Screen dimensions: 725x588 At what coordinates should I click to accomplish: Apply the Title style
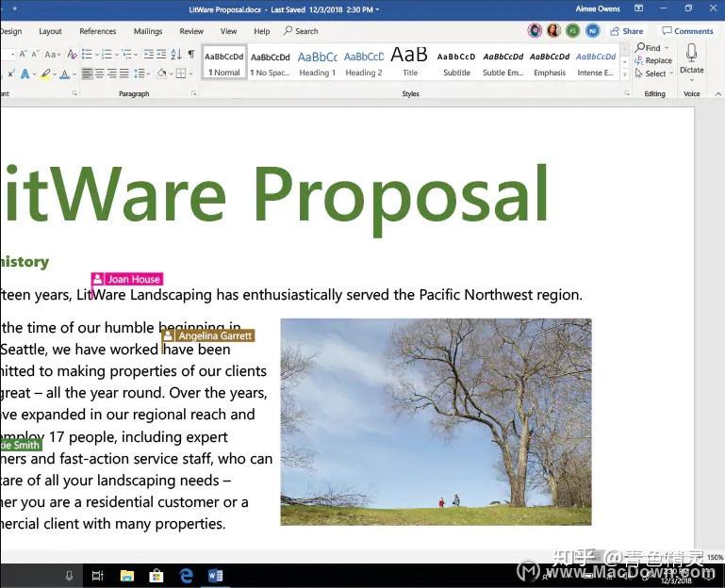[x=410, y=63]
